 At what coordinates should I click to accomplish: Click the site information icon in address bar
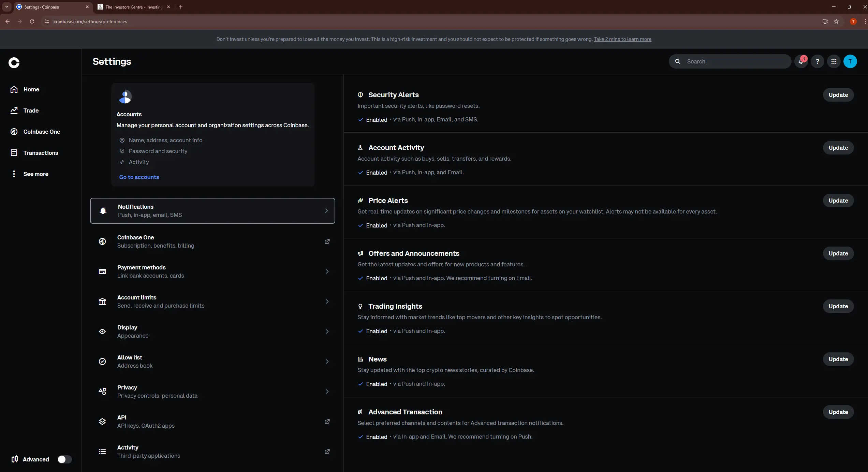pos(47,21)
